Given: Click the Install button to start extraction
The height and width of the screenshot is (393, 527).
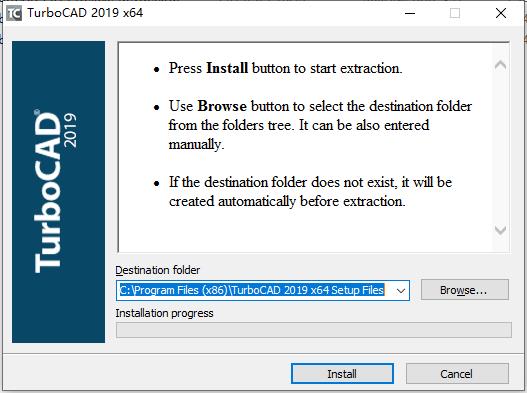Looking at the screenshot, I should click(342, 374).
